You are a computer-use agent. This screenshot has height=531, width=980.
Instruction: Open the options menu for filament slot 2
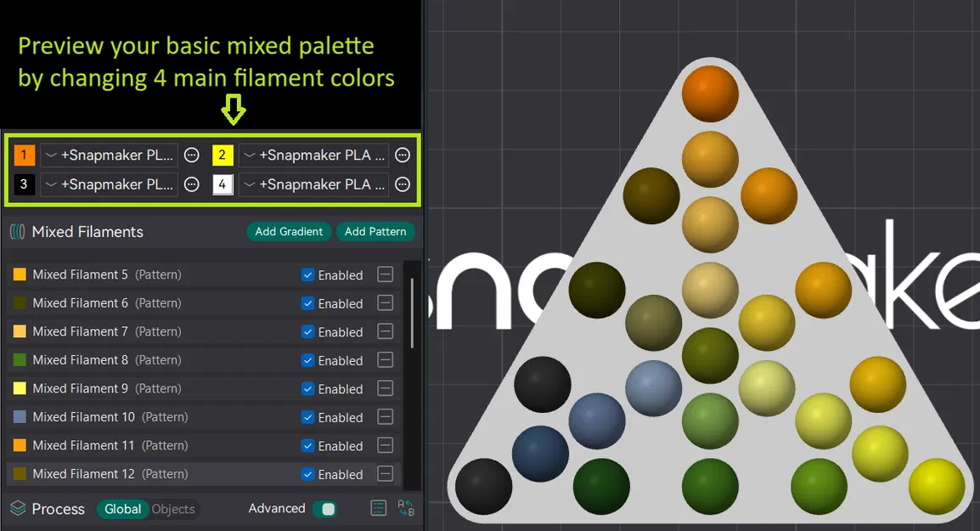pos(403,155)
